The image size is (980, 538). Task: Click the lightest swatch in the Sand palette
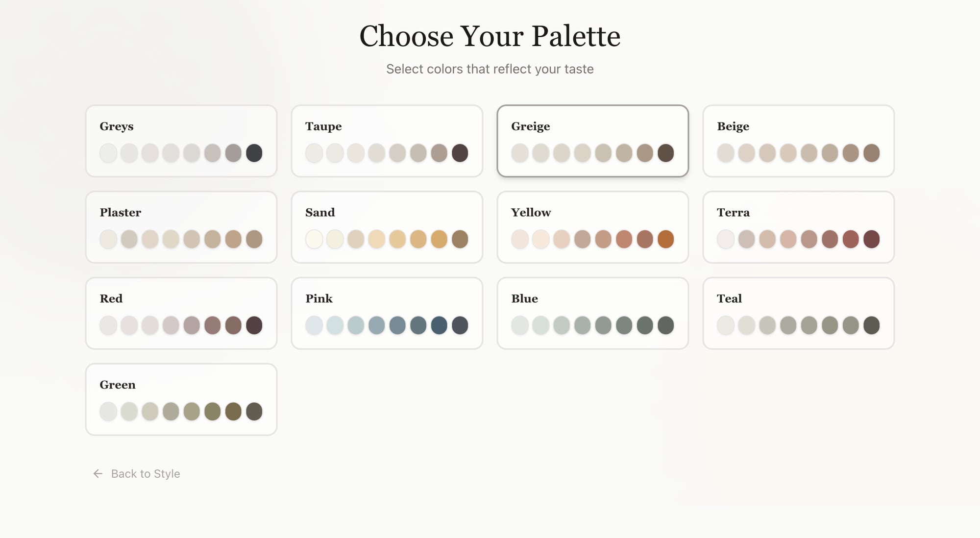click(x=314, y=239)
